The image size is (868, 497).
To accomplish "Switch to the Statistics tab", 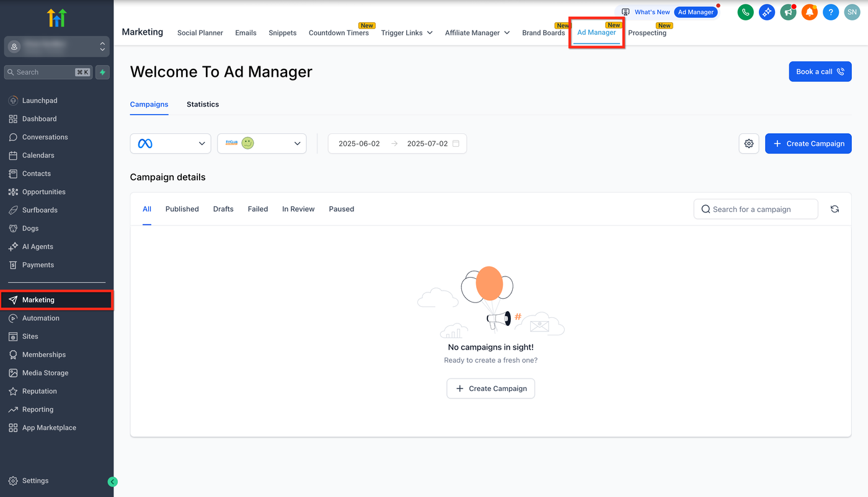I will [203, 105].
